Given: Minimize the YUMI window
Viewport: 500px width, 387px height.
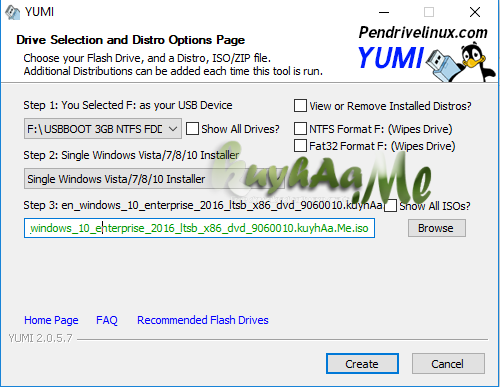Looking at the screenshot, I should tap(384, 12).
